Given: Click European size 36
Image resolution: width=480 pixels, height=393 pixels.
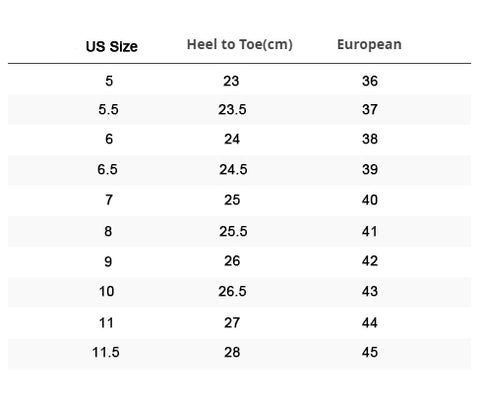Looking at the screenshot, I should tap(370, 81).
